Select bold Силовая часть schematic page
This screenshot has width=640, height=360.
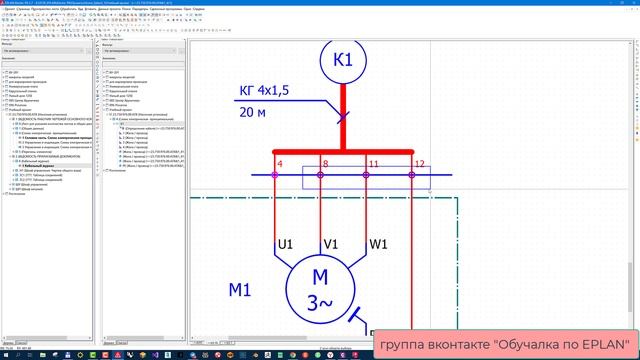(x=57, y=138)
